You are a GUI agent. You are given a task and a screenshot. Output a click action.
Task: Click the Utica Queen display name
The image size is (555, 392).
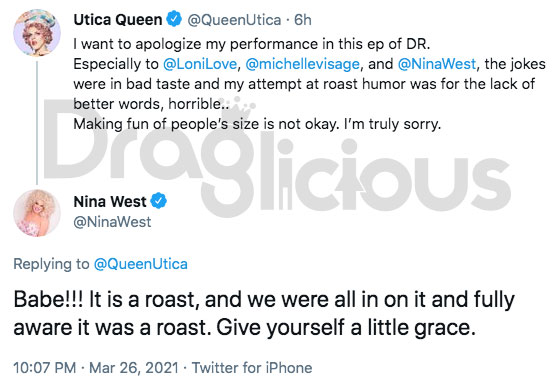click(118, 20)
